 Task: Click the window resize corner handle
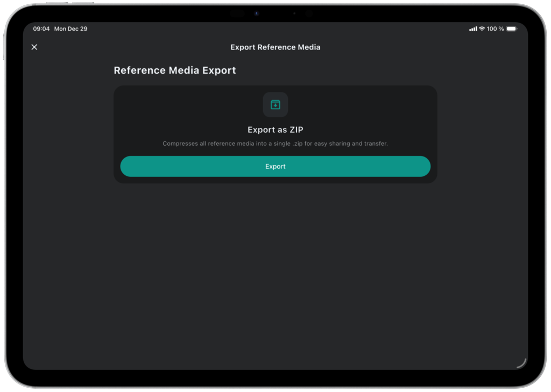tap(521, 363)
